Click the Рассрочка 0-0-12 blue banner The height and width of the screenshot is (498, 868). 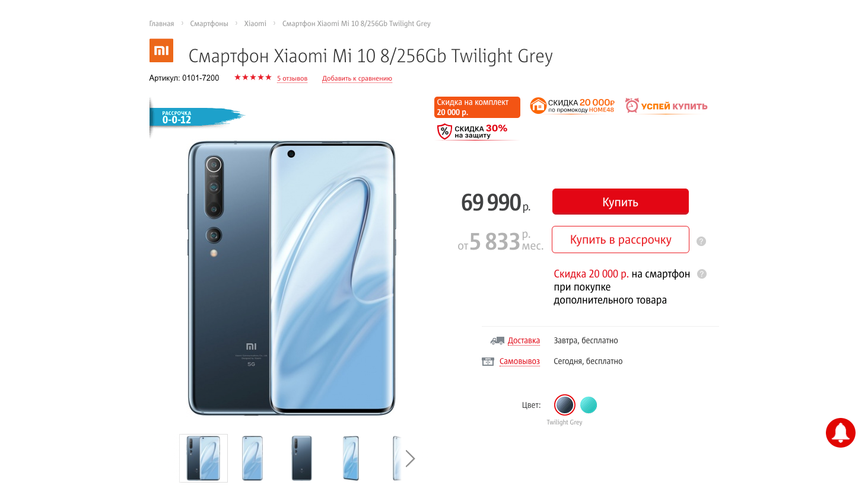198,117
